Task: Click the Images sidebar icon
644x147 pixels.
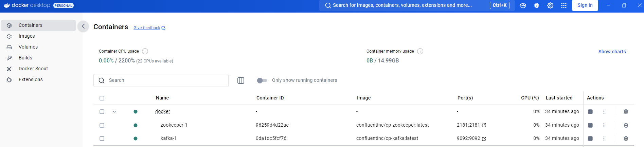Action: (x=9, y=36)
